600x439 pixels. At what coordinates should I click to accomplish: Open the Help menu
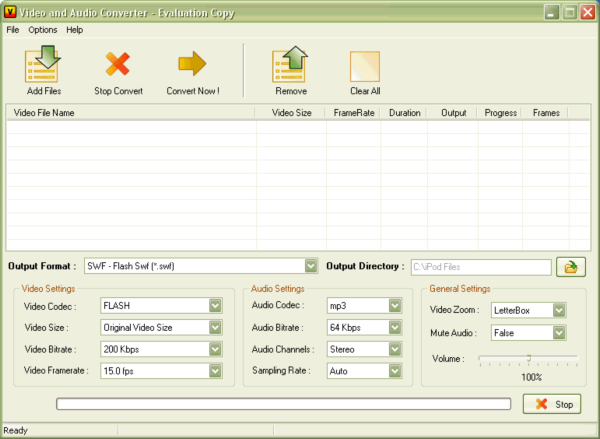[75, 30]
